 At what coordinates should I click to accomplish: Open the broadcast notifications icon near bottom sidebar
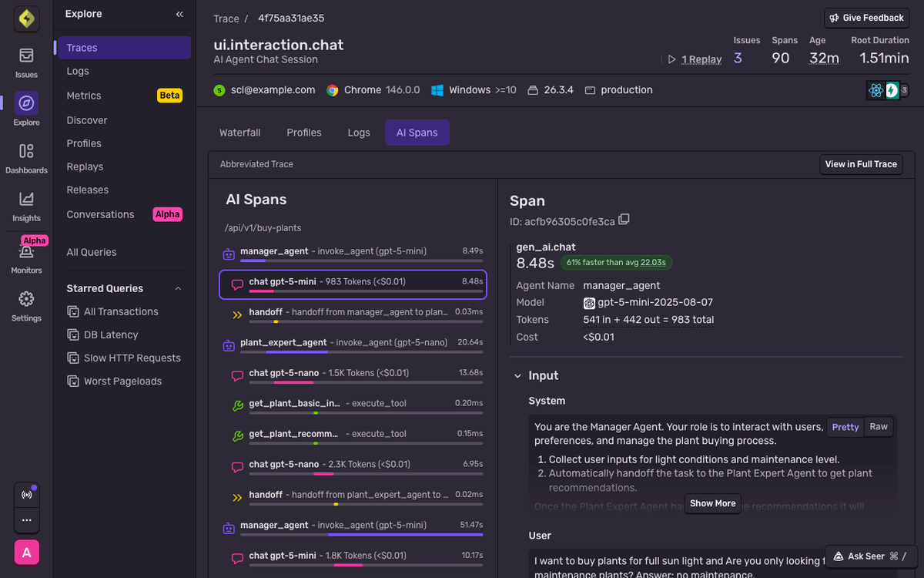point(26,494)
